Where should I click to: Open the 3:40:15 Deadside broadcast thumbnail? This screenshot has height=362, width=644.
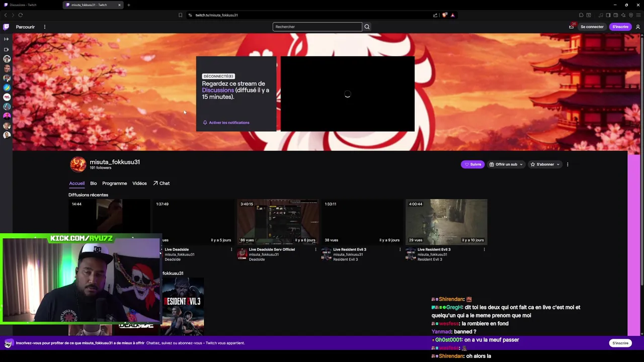coord(278,222)
